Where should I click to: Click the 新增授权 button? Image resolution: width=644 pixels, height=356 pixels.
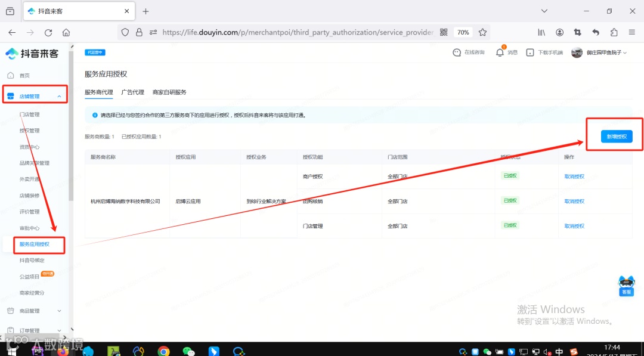click(617, 137)
